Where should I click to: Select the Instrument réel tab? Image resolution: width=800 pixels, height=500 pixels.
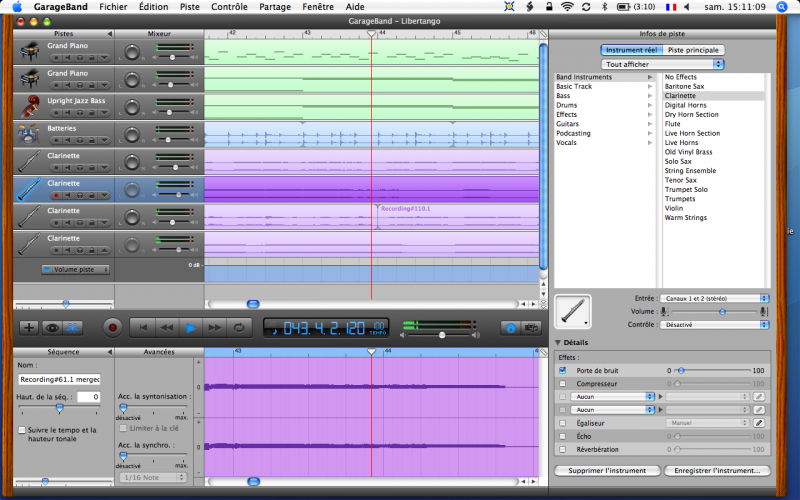tap(632, 50)
